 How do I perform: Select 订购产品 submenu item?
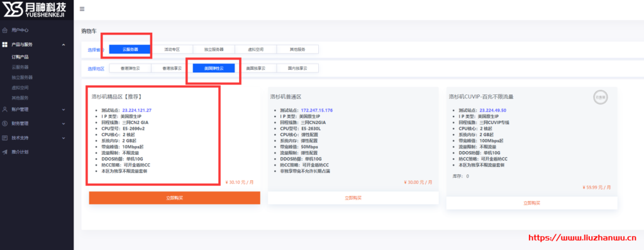point(19,57)
